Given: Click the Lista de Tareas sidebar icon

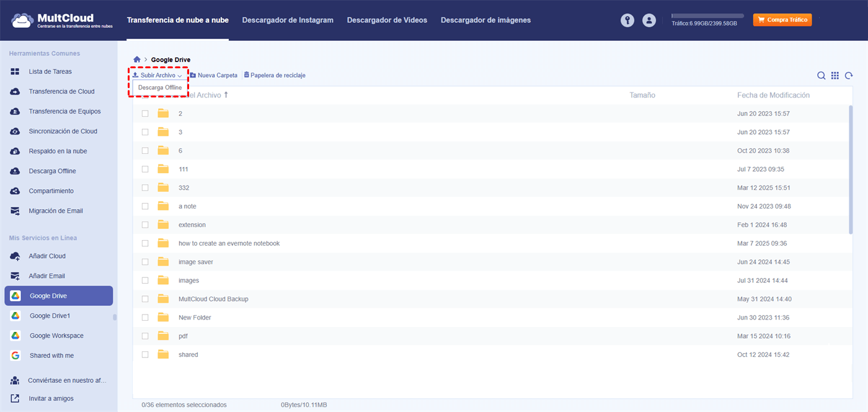Looking at the screenshot, I should coord(15,72).
